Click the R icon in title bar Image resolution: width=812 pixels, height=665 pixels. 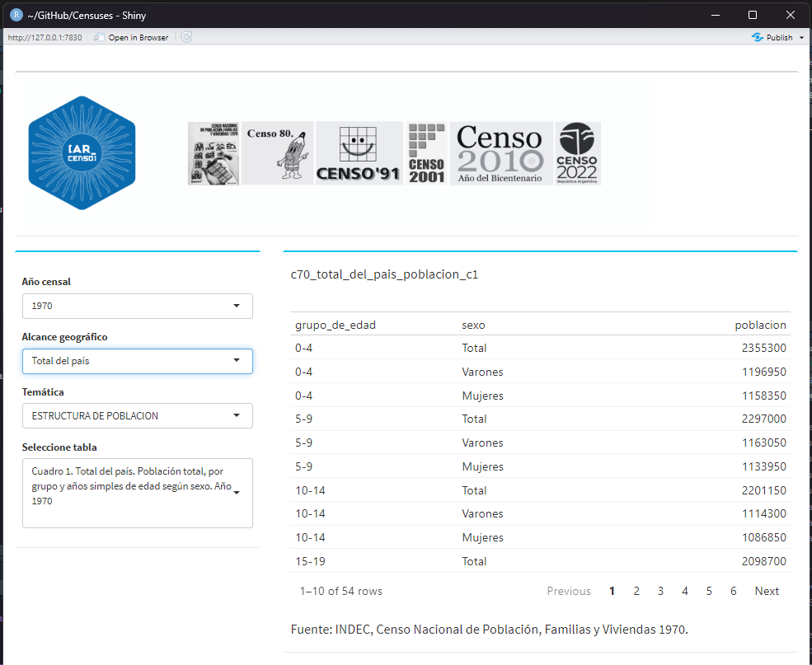coord(16,15)
